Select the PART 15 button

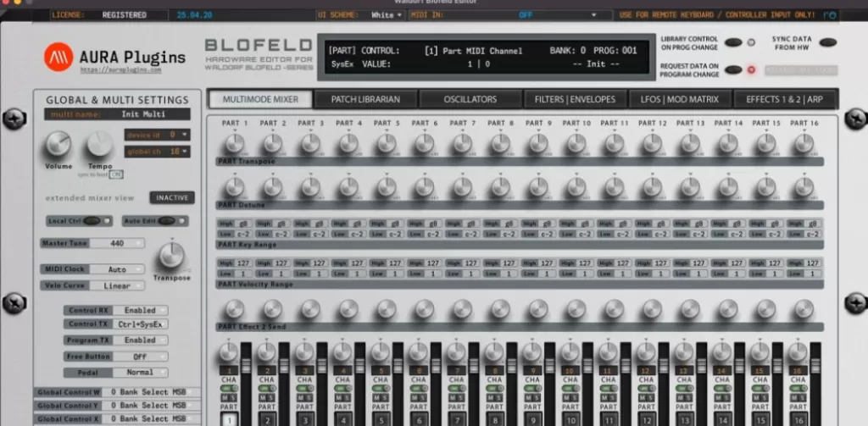(x=760, y=419)
